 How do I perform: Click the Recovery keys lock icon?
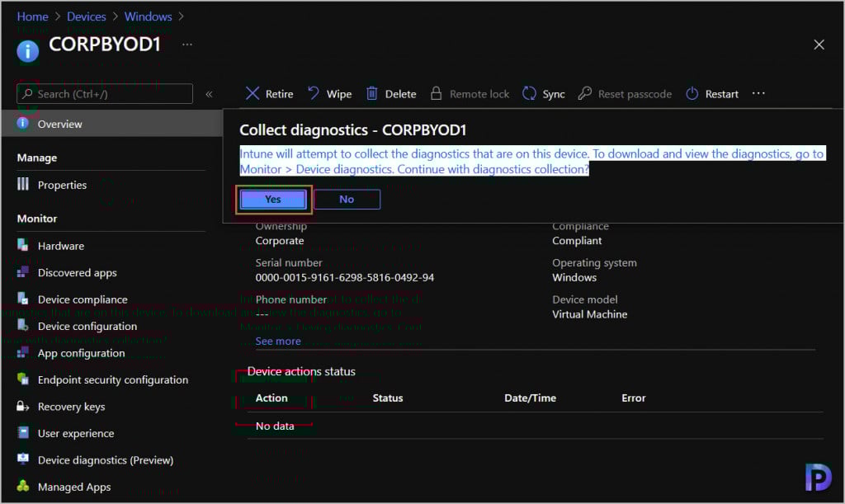tap(22, 406)
